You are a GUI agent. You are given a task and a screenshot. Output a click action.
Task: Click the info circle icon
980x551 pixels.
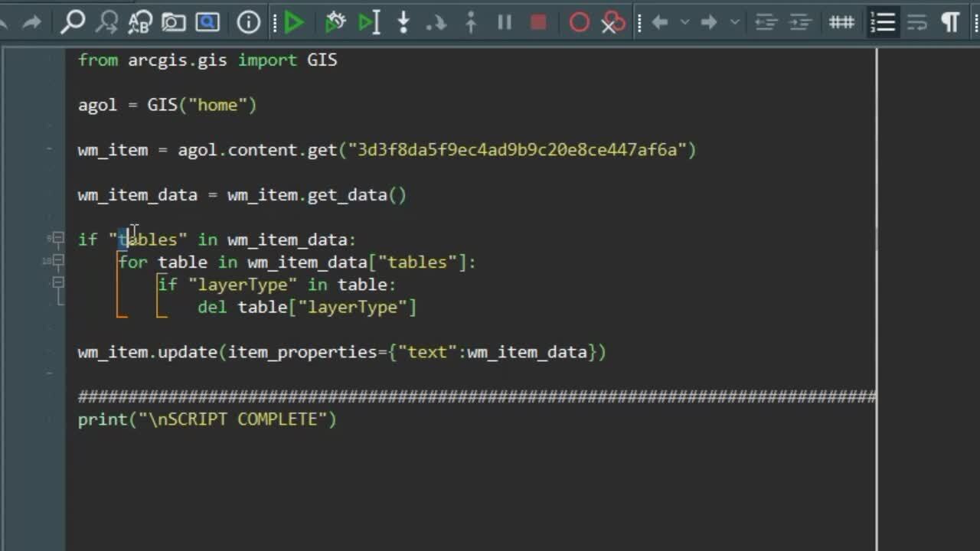coord(248,23)
